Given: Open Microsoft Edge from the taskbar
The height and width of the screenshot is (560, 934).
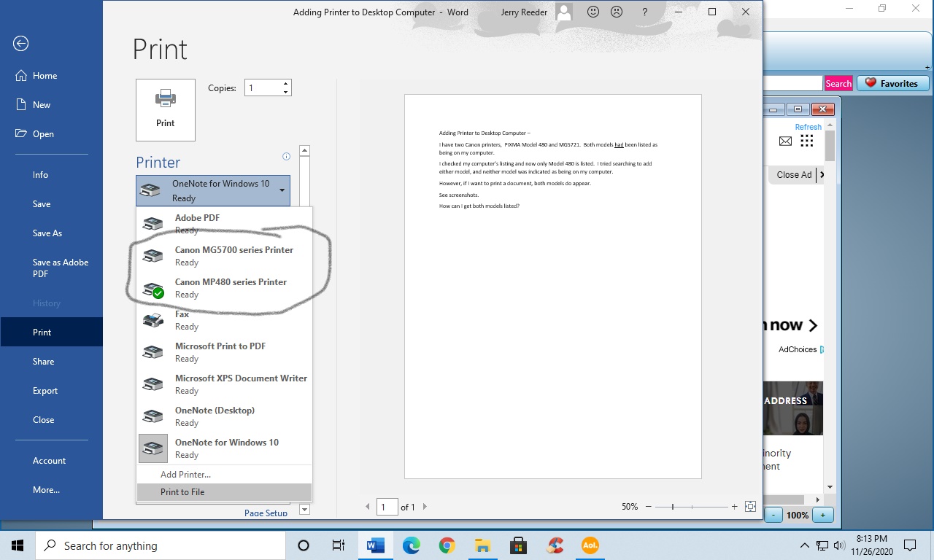Looking at the screenshot, I should (x=412, y=545).
